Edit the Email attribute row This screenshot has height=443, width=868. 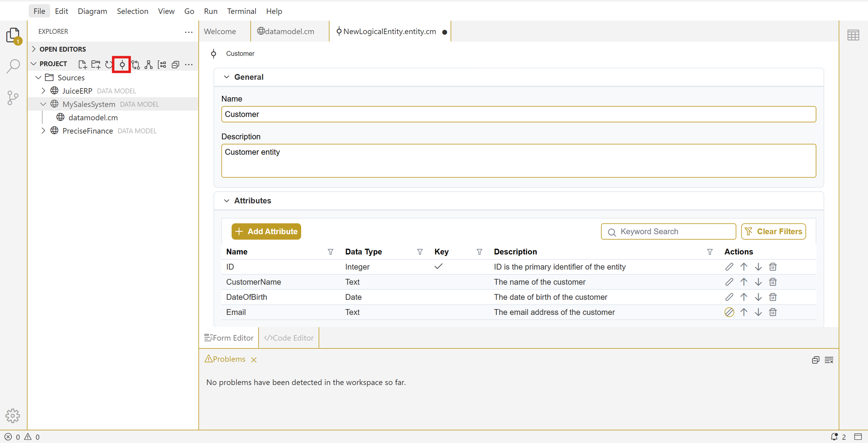coord(729,312)
